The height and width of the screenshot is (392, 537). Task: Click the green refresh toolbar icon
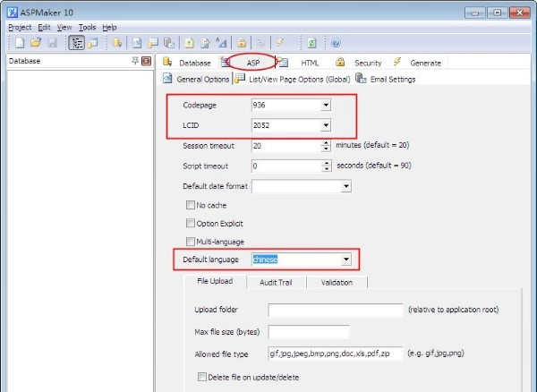tap(311, 42)
